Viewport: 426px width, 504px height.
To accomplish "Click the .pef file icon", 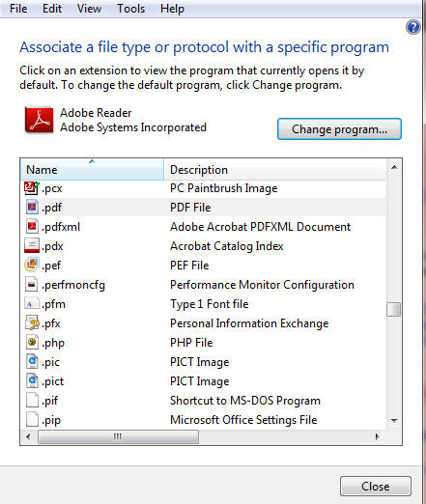I will coord(32,265).
